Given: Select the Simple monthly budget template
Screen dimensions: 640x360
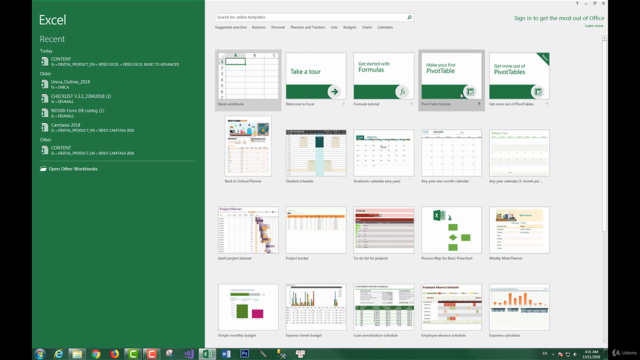Looking at the screenshot, I should [248, 307].
